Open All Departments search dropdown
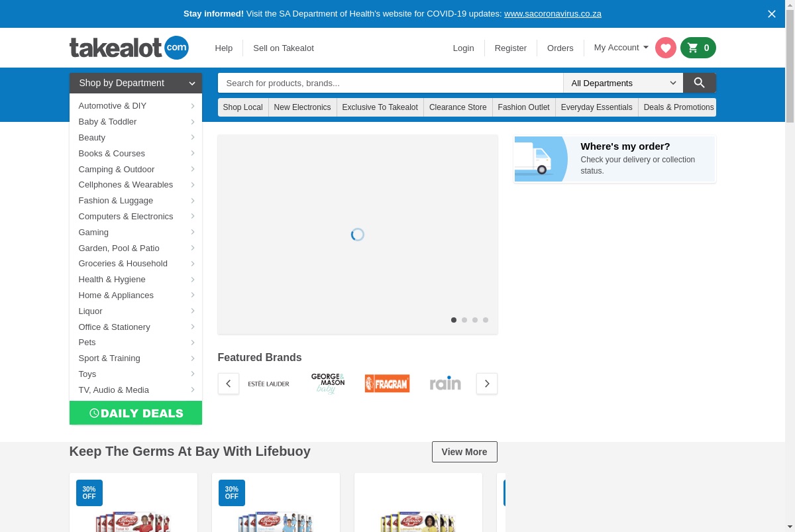Viewport: 795px width, 532px height. (623, 83)
